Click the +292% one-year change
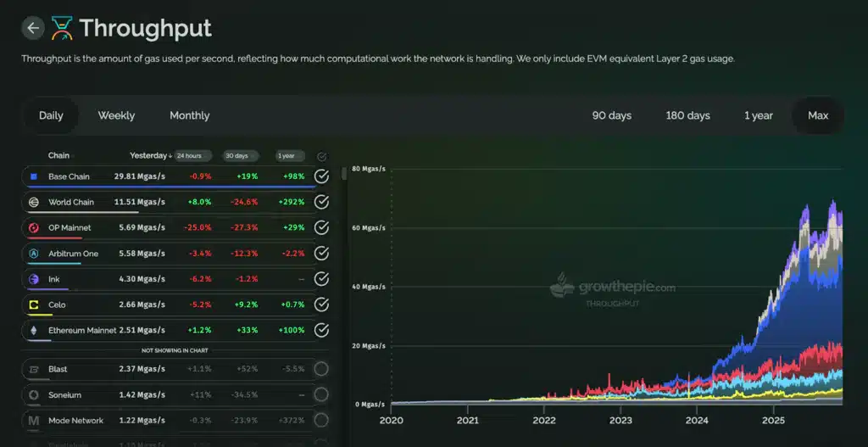The width and height of the screenshot is (868, 447). coord(292,202)
